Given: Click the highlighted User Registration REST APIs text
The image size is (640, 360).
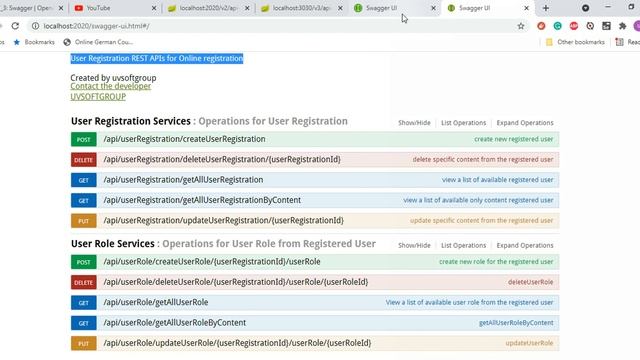Looking at the screenshot, I should [x=157, y=58].
